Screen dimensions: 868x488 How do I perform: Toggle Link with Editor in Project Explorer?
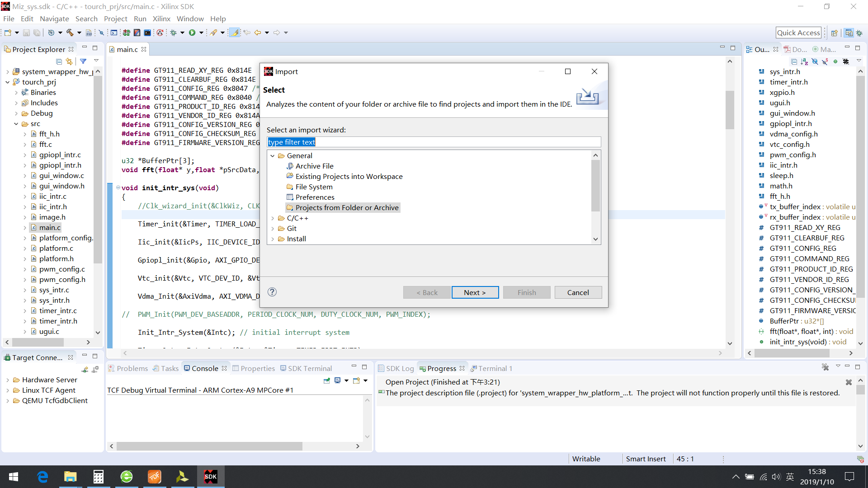(69, 61)
